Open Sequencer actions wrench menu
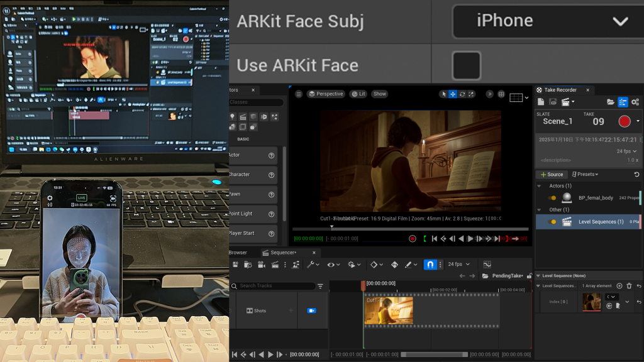The image size is (644, 362). point(313,265)
